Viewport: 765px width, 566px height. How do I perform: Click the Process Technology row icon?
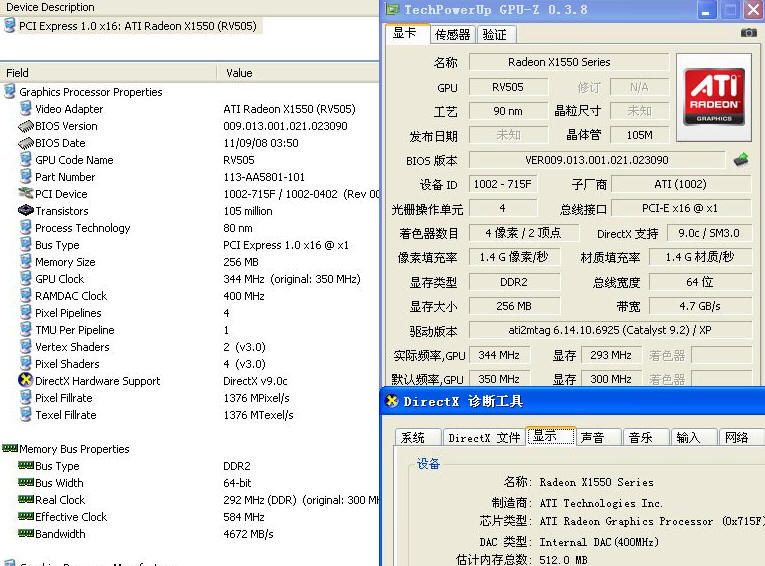(25, 227)
